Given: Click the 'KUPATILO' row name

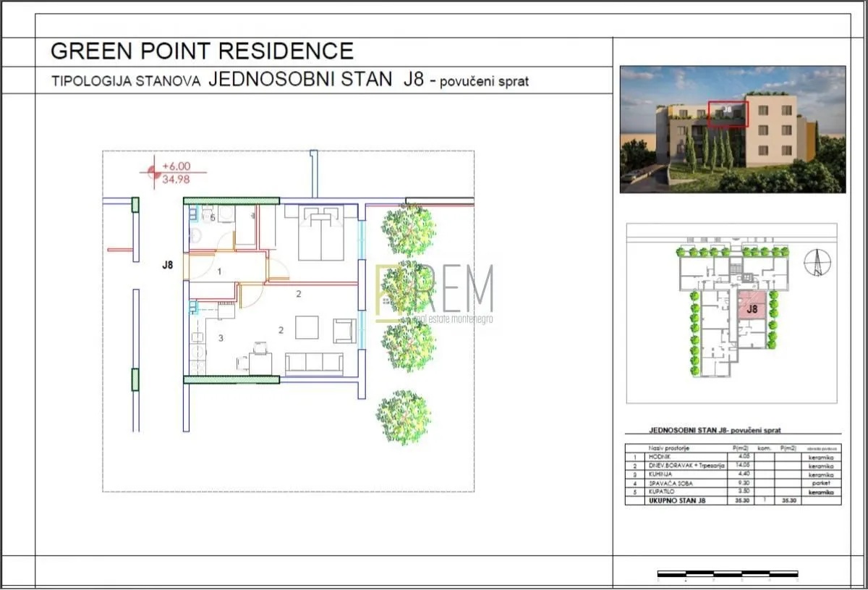Looking at the screenshot, I should [x=661, y=492].
